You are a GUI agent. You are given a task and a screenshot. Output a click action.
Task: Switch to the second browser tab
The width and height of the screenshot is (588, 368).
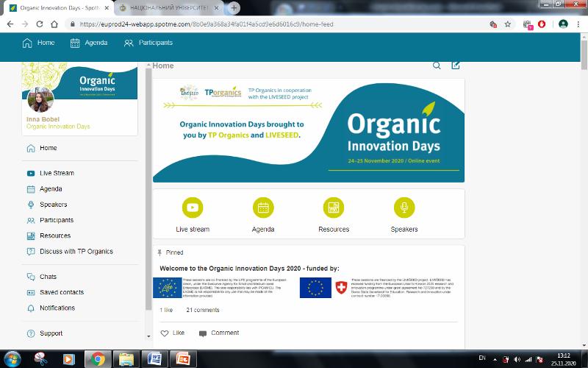169,8
